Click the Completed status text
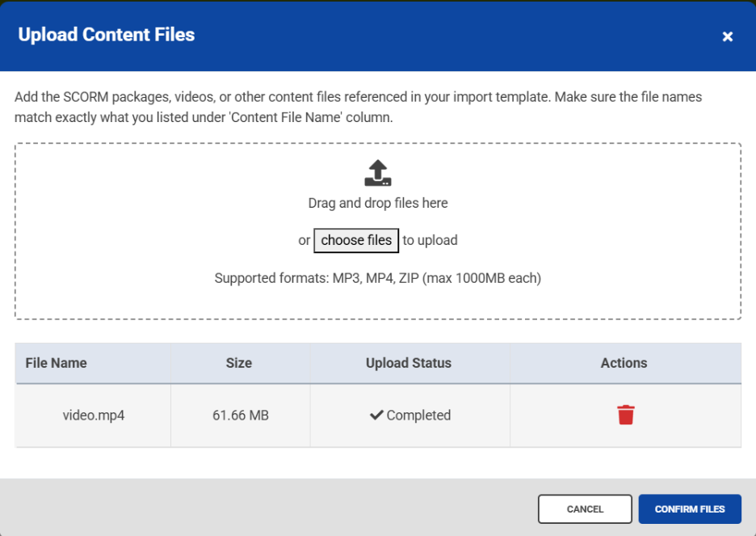756x536 pixels. click(418, 416)
